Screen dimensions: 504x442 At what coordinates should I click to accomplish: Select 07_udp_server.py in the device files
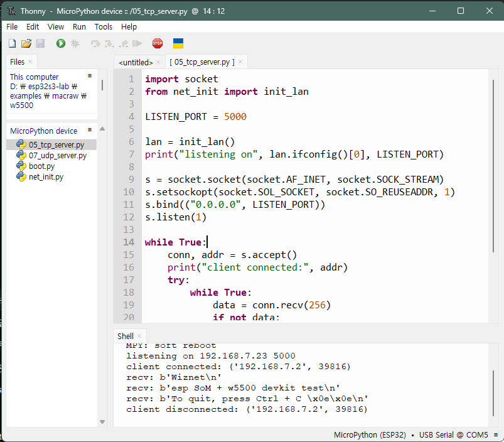(58, 156)
